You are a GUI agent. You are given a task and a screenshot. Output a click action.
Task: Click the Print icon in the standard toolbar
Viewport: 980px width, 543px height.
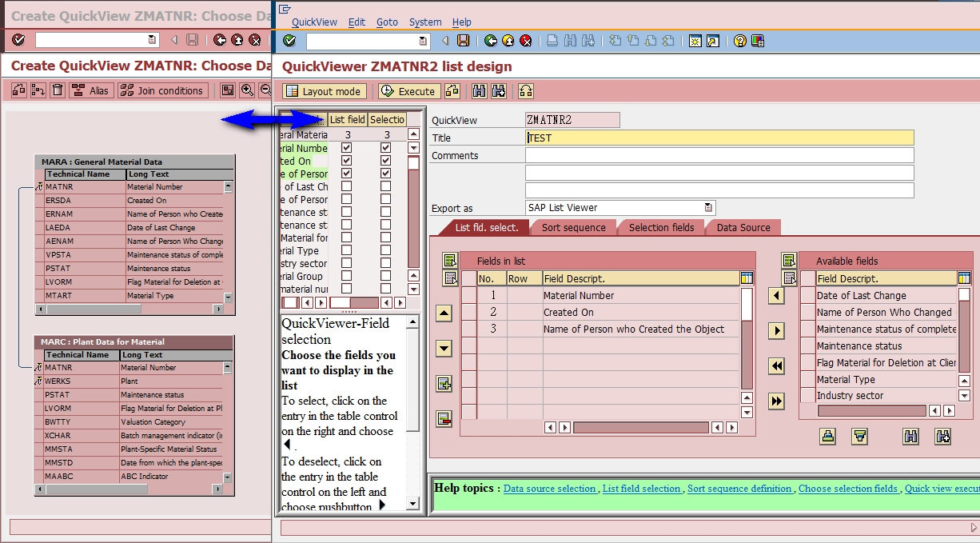tap(552, 40)
